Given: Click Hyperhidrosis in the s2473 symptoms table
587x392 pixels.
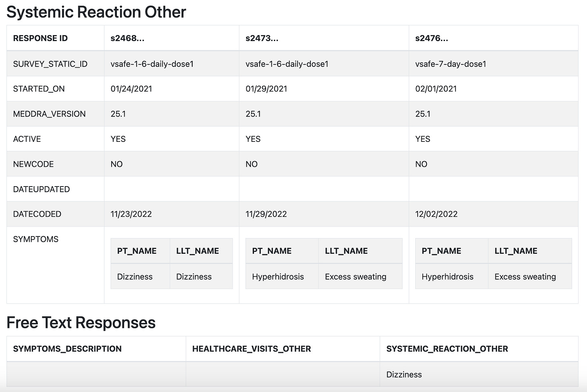Looking at the screenshot, I should tap(278, 277).
